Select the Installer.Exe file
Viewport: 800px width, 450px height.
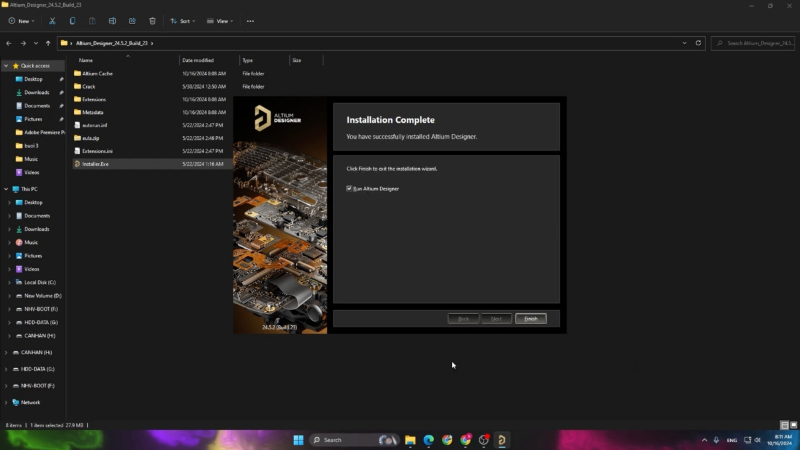pos(95,164)
